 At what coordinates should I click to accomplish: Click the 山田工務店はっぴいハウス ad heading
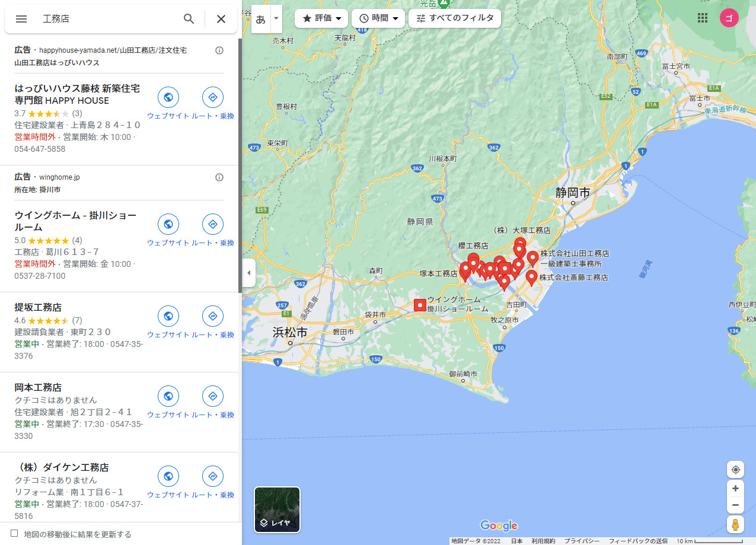click(x=57, y=62)
